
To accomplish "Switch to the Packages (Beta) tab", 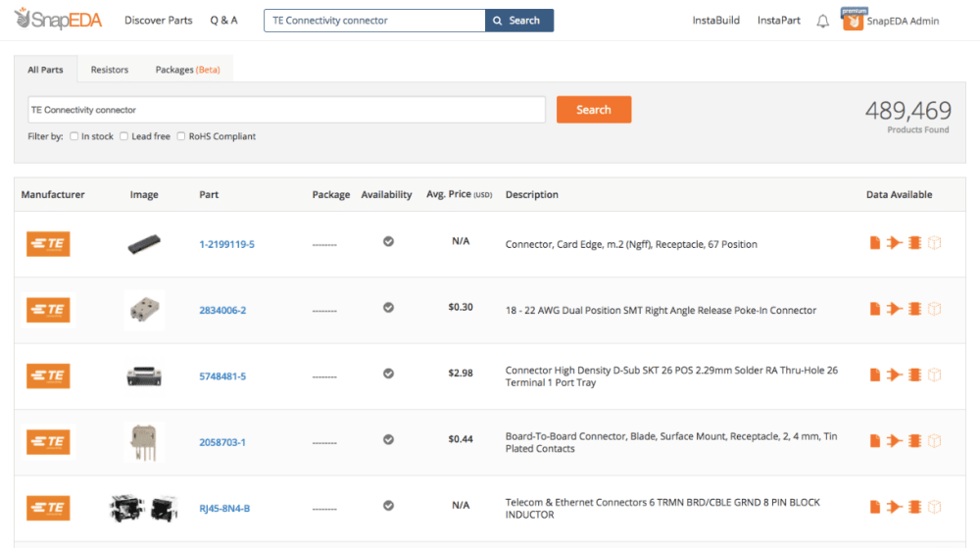I will (187, 70).
